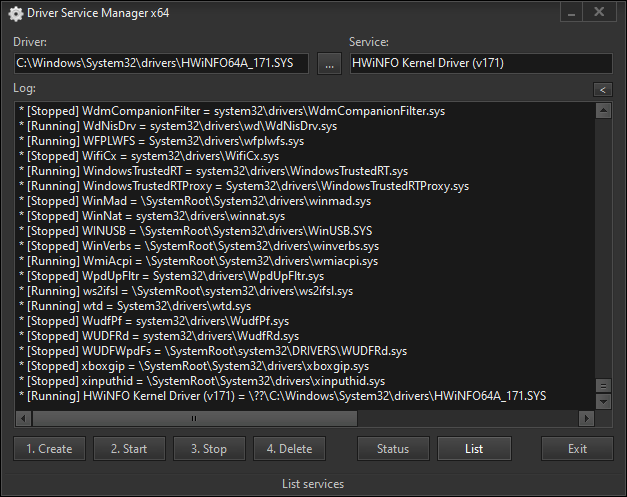Screen dimensions: 627x497
Task: Select the WinVerbs log line
Action: (199, 246)
